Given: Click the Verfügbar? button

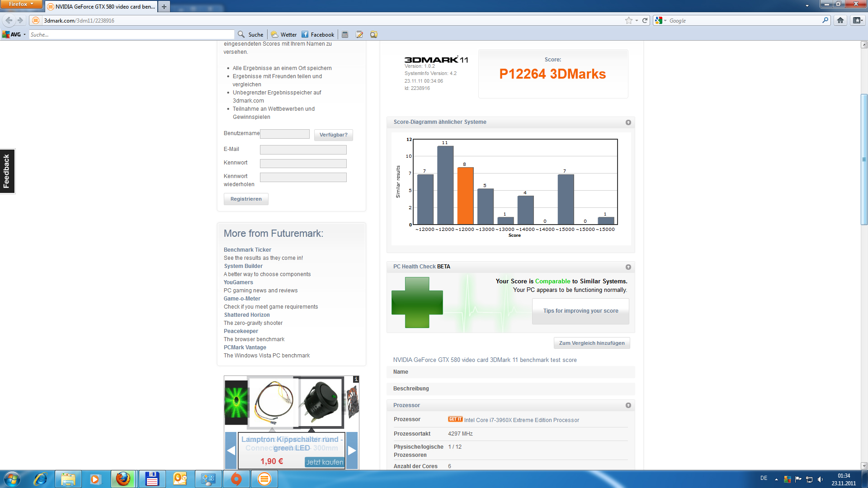Looking at the screenshot, I should coord(334,135).
